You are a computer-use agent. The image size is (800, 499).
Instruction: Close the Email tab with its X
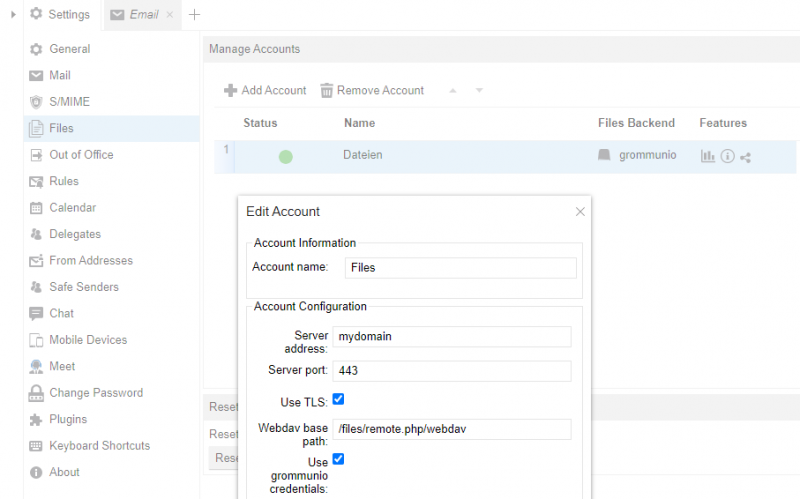click(x=169, y=15)
